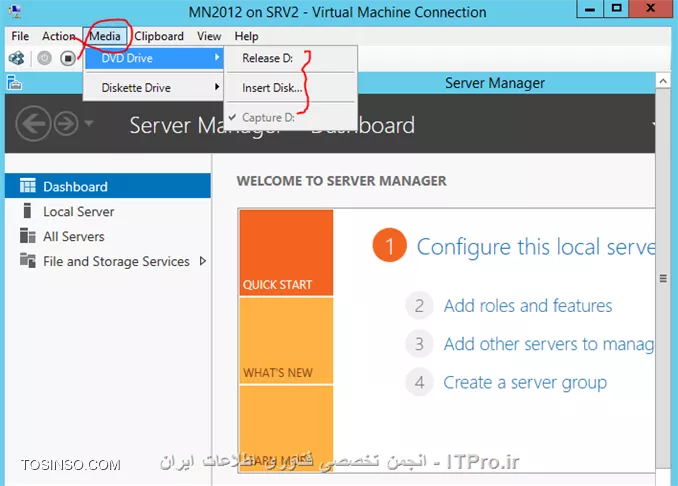Maximize the Virtual Machine Connection window
678x486 pixels.
[616, 8]
